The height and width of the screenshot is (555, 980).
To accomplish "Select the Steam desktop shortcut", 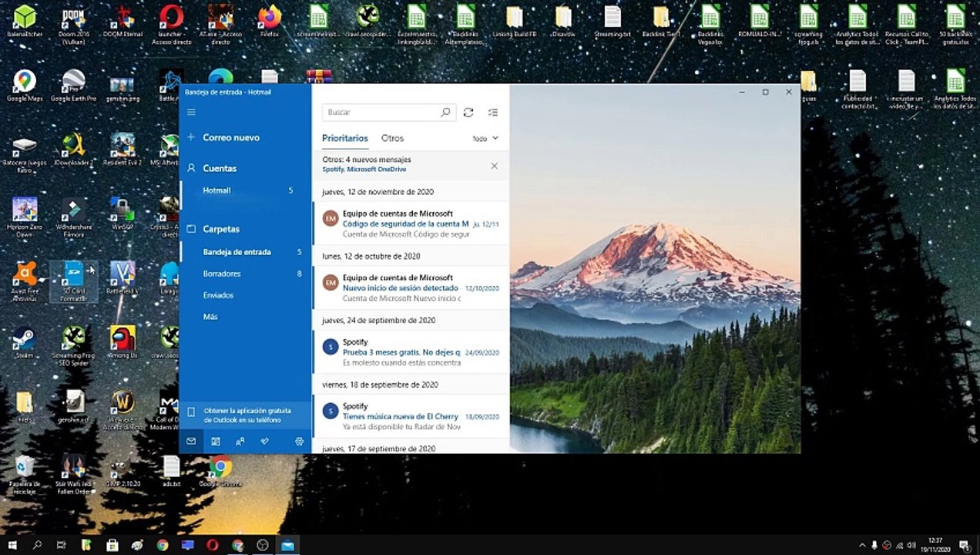I will (x=25, y=342).
